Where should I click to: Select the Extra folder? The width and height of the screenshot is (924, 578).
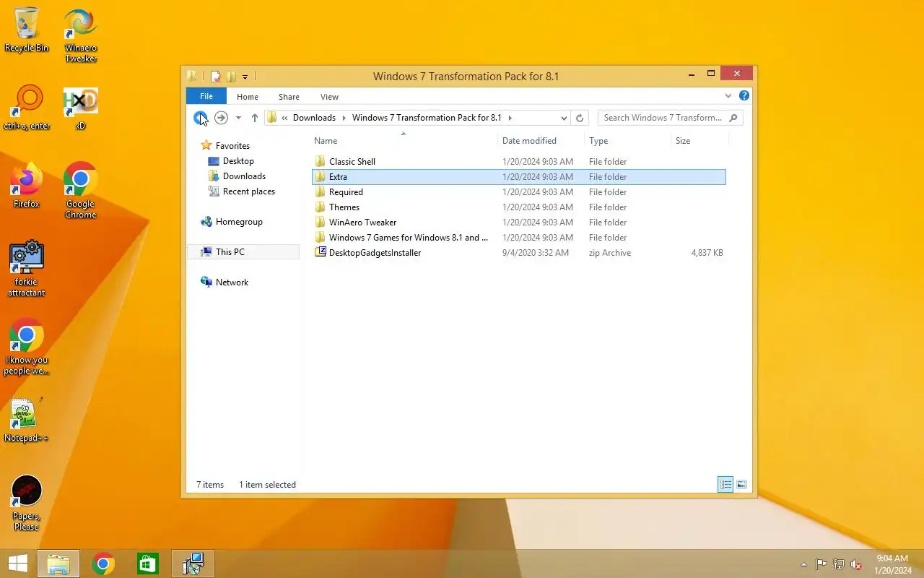[518, 177]
